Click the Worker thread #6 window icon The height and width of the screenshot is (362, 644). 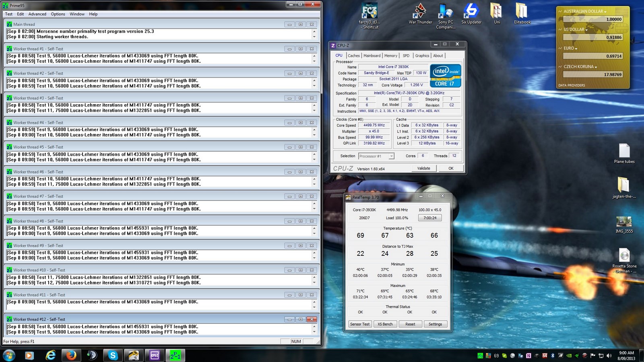click(9, 172)
